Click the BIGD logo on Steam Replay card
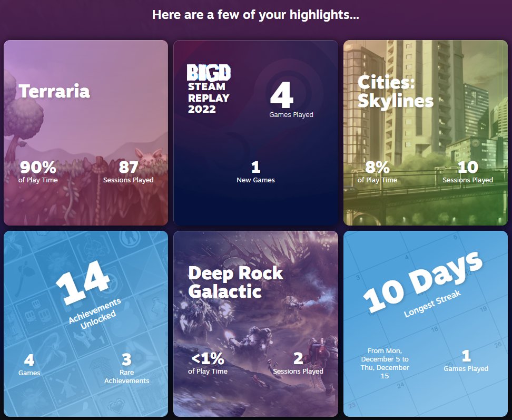 [209, 73]
